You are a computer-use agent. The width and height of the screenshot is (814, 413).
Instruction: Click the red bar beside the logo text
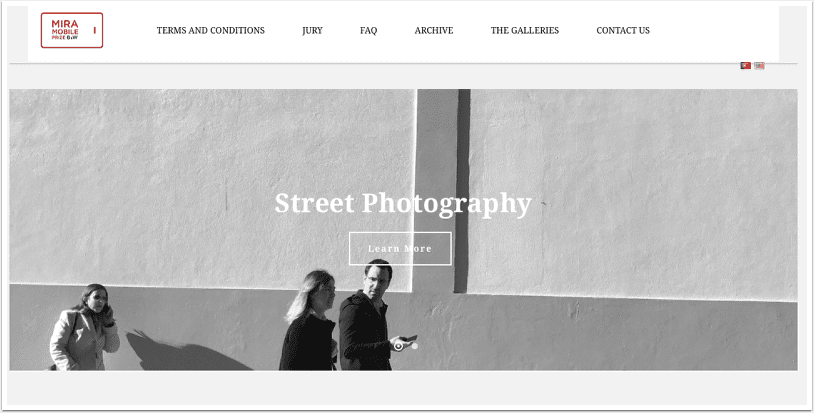pyautogui.click(x=94, y=30)
